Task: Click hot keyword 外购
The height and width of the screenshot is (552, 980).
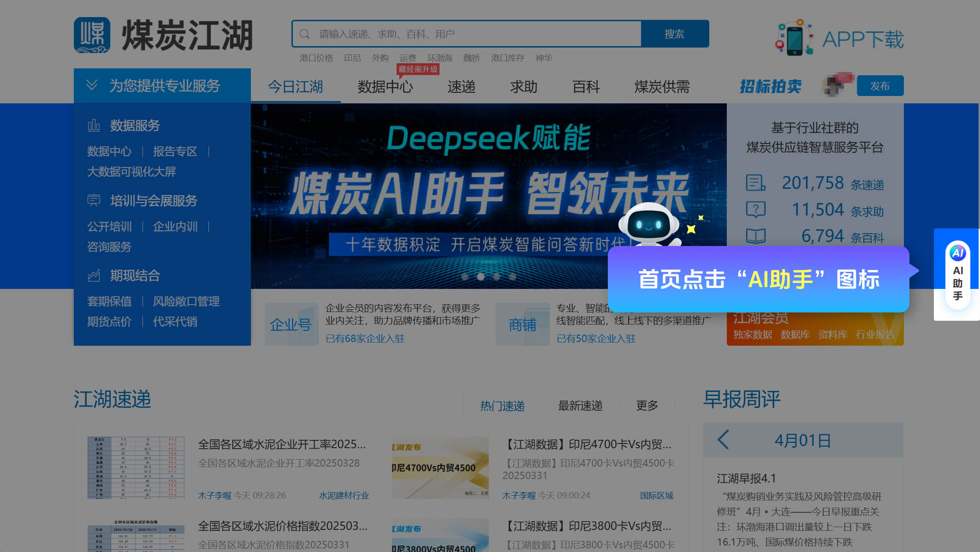Action: pos(380,58)
